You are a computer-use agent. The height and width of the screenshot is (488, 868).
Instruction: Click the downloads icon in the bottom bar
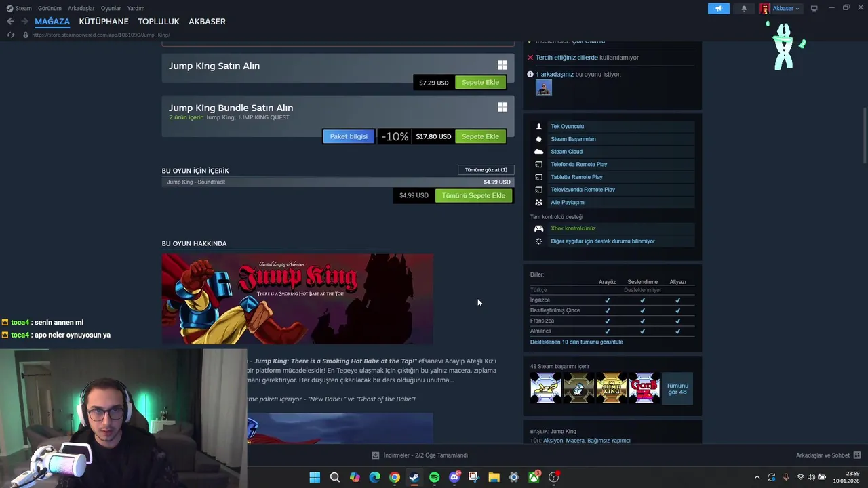point(376,455)
